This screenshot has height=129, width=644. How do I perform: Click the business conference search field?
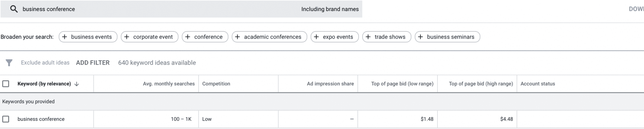tap(181, 9)
